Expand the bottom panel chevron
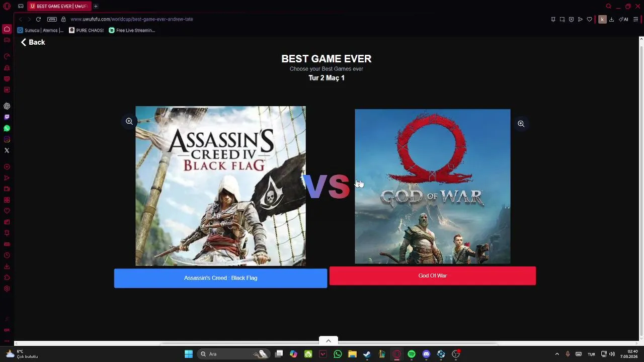Screen dimensions: 644x362 click(329, 341)
